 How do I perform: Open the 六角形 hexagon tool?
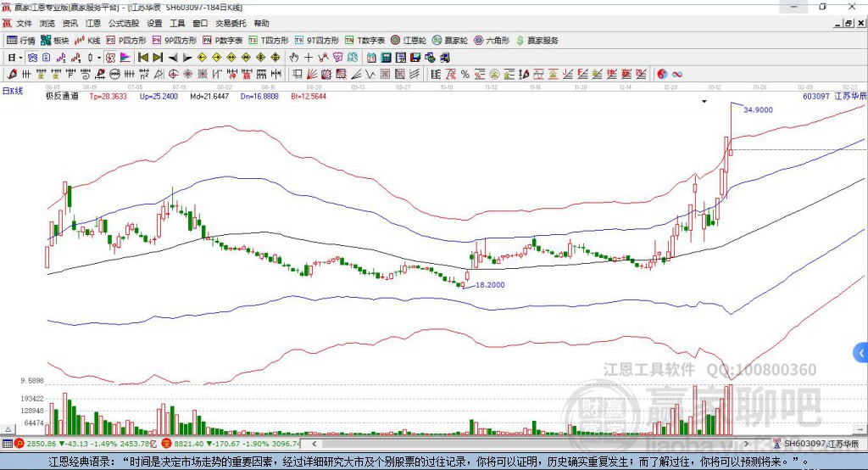492,41
